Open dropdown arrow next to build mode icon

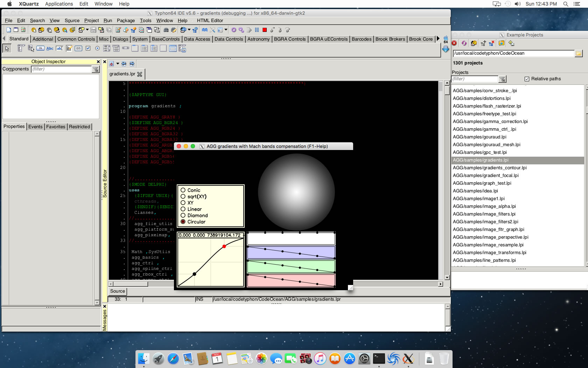tap(226, 30)
